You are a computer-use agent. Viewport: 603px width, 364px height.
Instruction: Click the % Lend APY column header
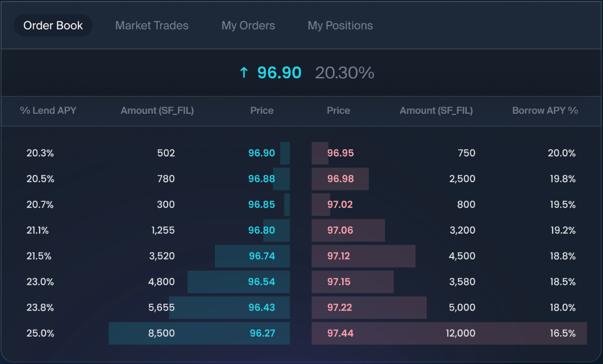[48, 110]
